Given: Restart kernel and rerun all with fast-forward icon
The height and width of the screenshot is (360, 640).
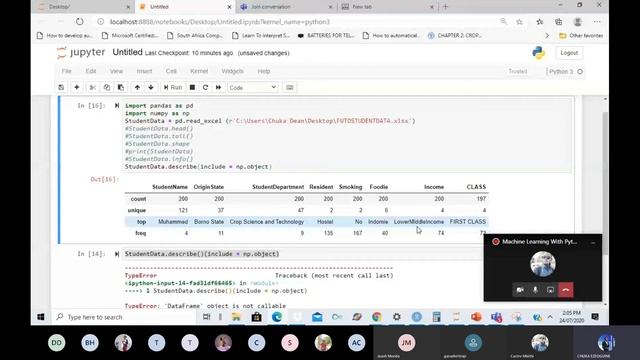Looking at the screenshot, I should 218,87.
